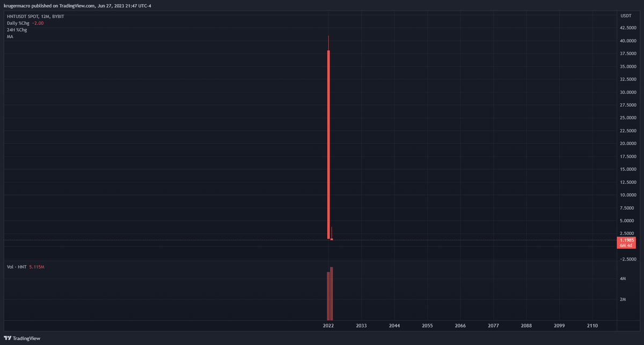The image size is (644, 345).
Task: Click the -2.00 Daily %Chg value
Action: [x=37, y=23]
